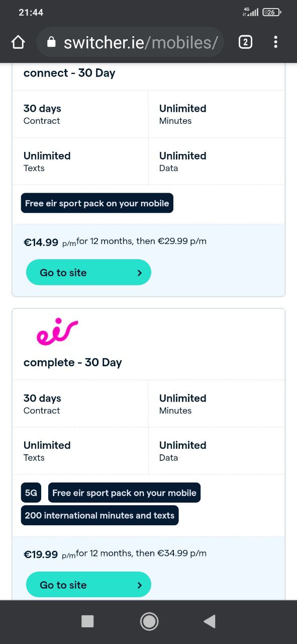Open the tab switcher showing 2 tabs

(x=245, y=42)
